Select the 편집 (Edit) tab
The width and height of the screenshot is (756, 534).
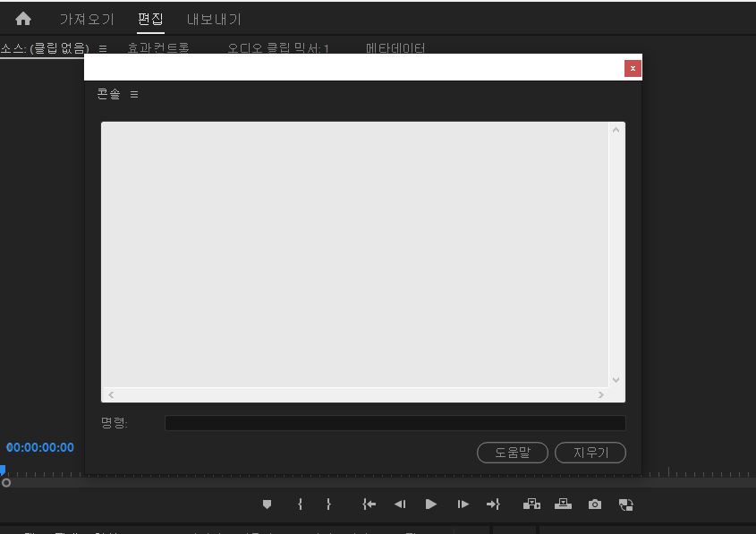(x=150, y=20)
